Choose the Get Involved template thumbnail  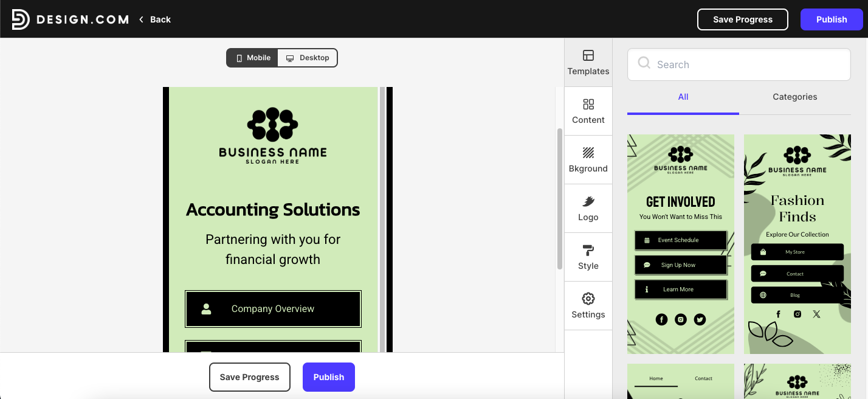click(680, 244)
